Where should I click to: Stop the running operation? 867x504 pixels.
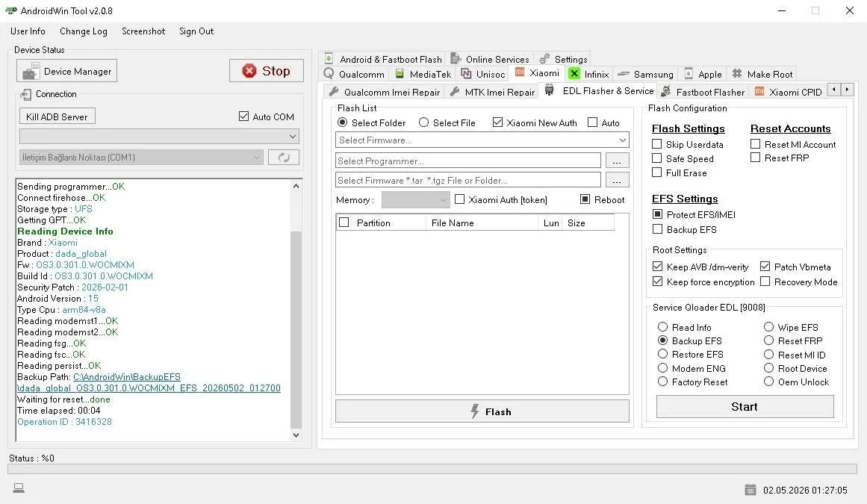[x=267, y=71]
